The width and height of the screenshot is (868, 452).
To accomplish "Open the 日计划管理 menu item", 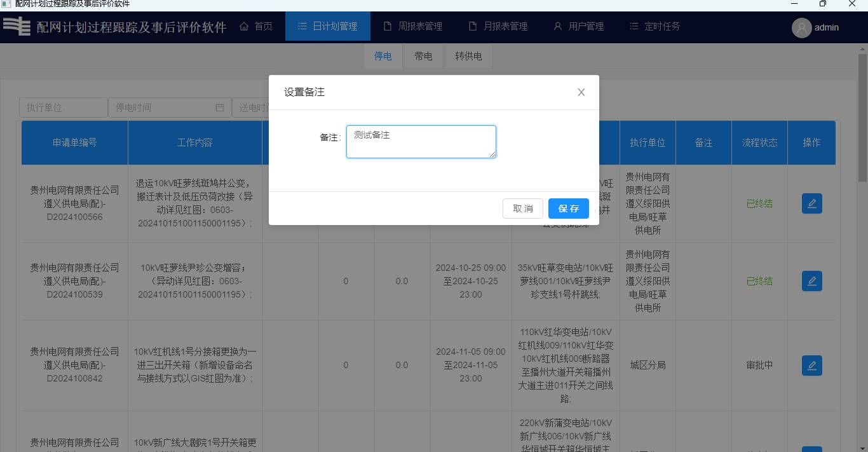I will [327, 26].
